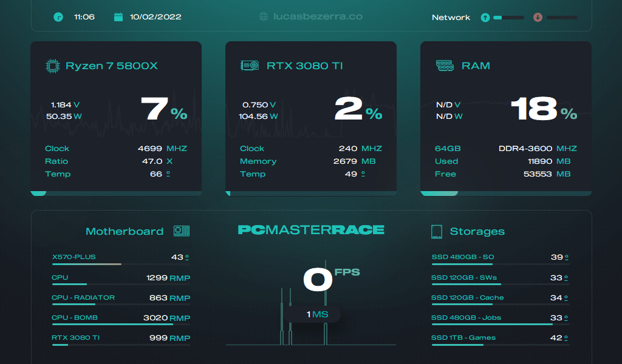
Task: Click the 0 FPS counter
Action: click(x=331, y=279)
